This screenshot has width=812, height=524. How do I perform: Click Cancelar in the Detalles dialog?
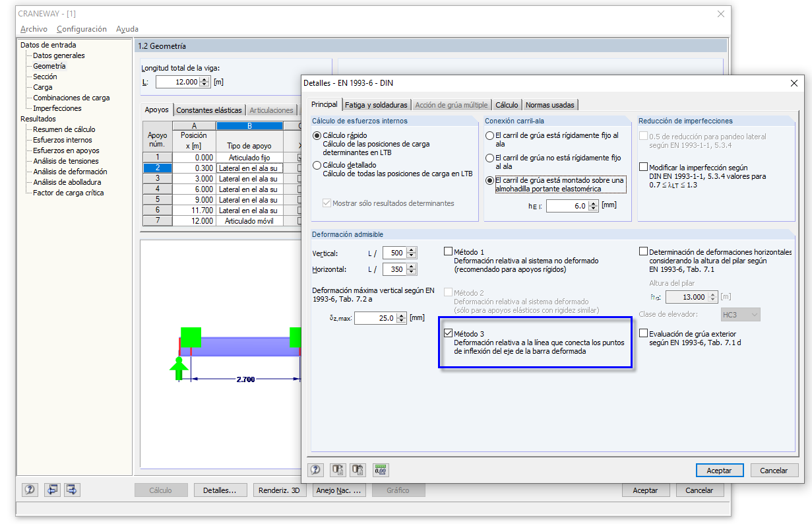click(x=774, y=471)
